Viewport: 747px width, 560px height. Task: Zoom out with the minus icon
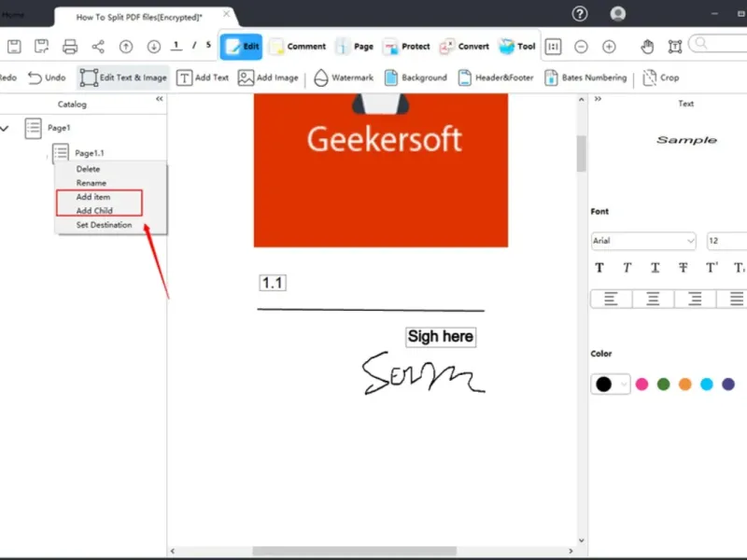tap(581, 46)
